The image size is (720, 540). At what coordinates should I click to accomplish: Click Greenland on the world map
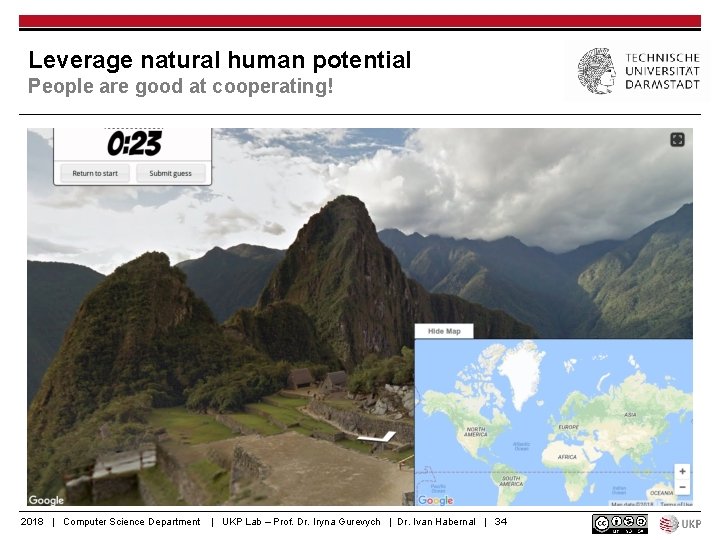point(522,374)
